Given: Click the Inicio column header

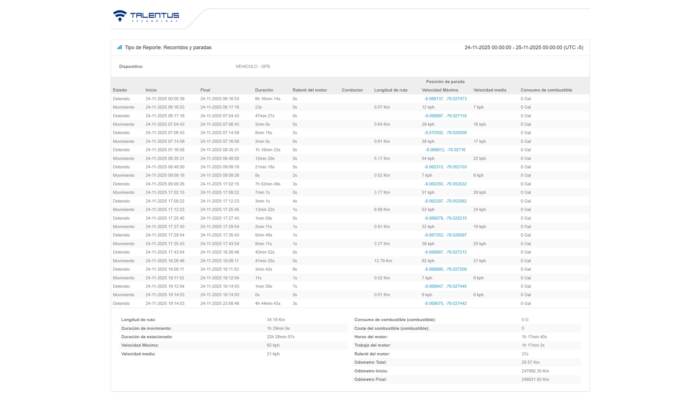Looking at the screenshot, I should point(151,90).
